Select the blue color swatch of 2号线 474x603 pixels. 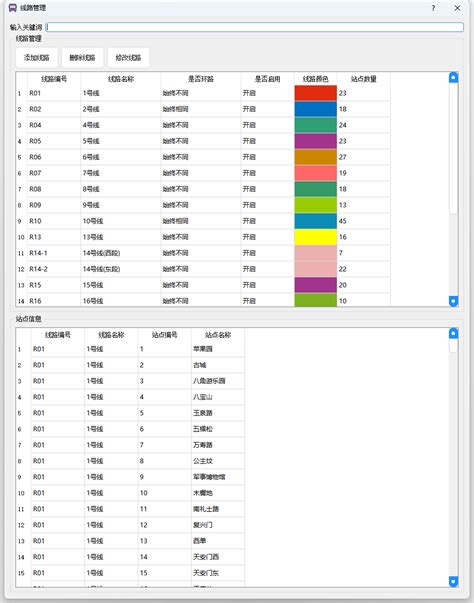[x=316, y=109]
